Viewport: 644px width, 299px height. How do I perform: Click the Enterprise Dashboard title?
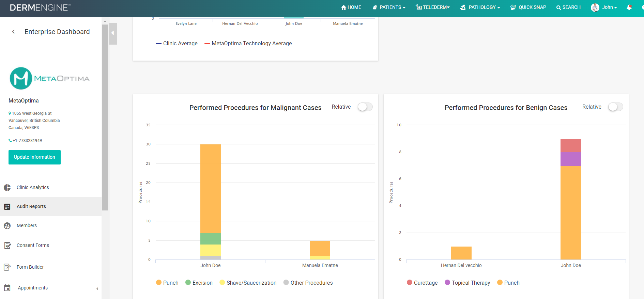click(x=57, y=32)
